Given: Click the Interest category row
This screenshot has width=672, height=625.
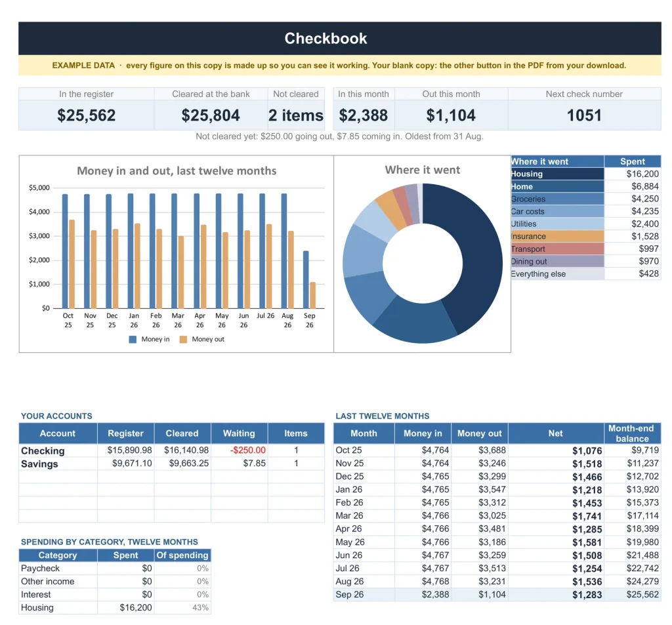Looking at the screenshot, I should (x=115, y=595).
